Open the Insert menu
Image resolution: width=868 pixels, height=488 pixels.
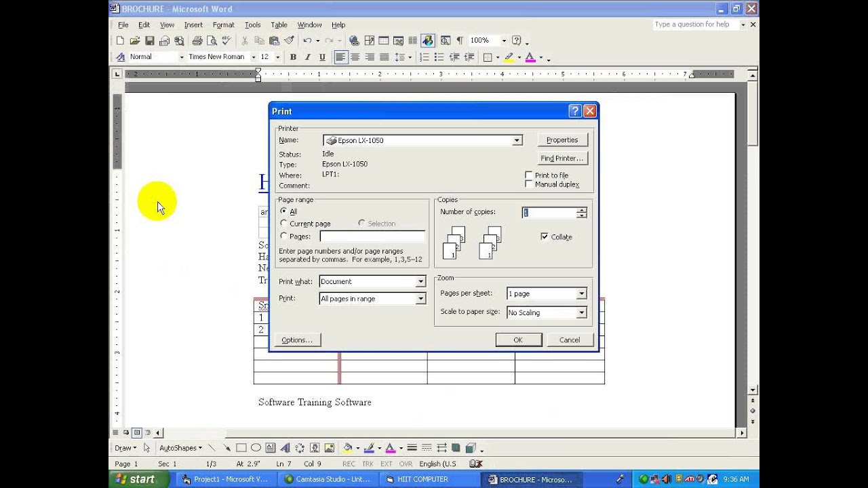pos(193,25)
